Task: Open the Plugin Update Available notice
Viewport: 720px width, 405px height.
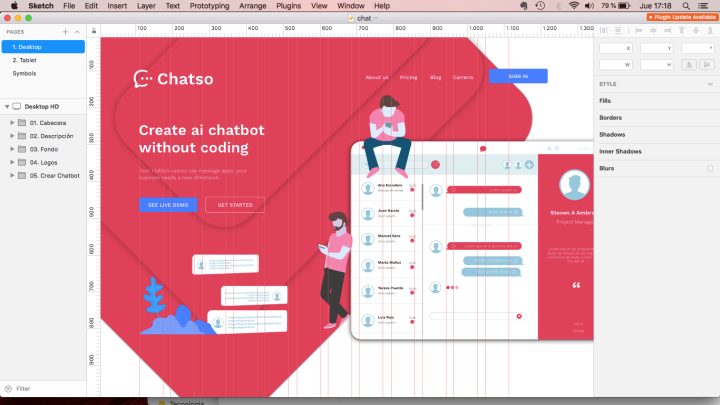Action: (682, 17)
